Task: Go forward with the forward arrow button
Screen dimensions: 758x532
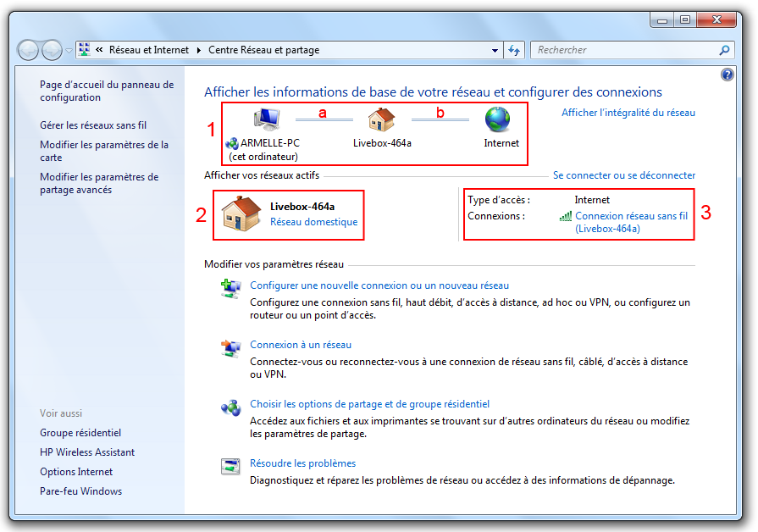Action: [52, 50]
